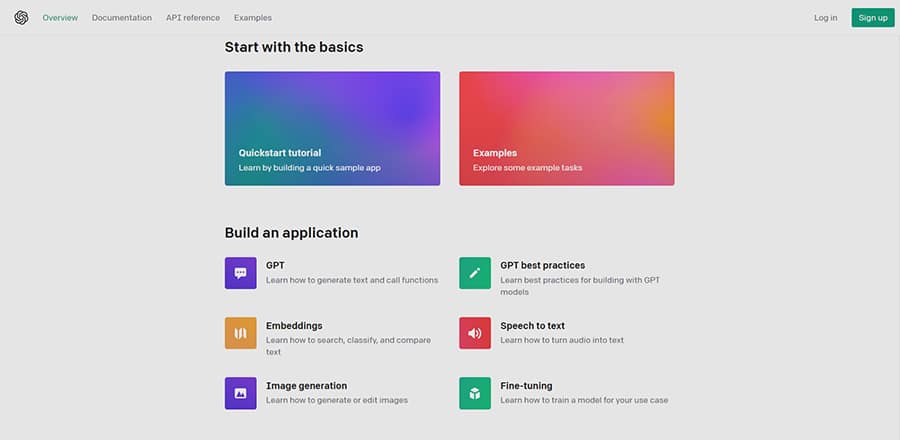
Task: Open the Examples tab in navigation
Action: [252, 18]
